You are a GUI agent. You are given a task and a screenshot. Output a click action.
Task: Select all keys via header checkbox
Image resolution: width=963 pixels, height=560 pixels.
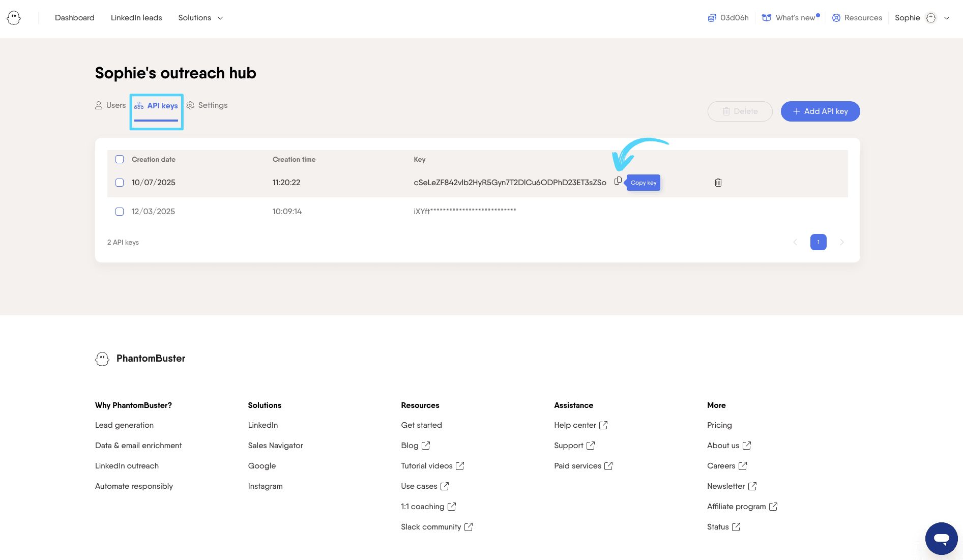pyautogui.click(x=120, y=159)
